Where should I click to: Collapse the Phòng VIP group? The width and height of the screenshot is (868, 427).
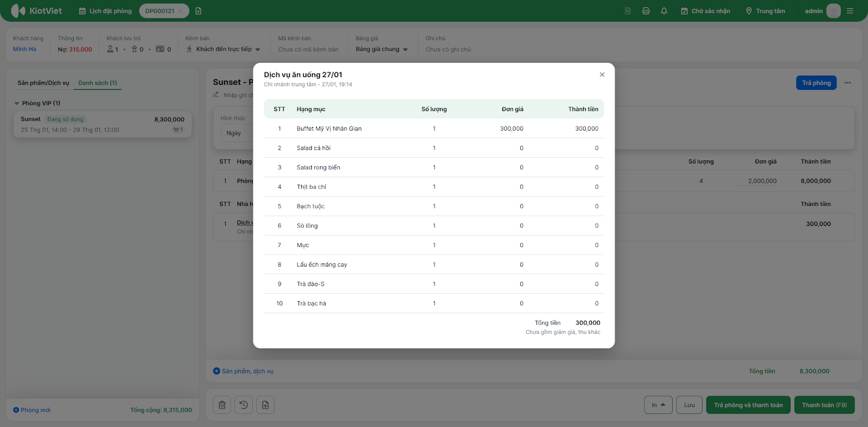click(17, 103)
